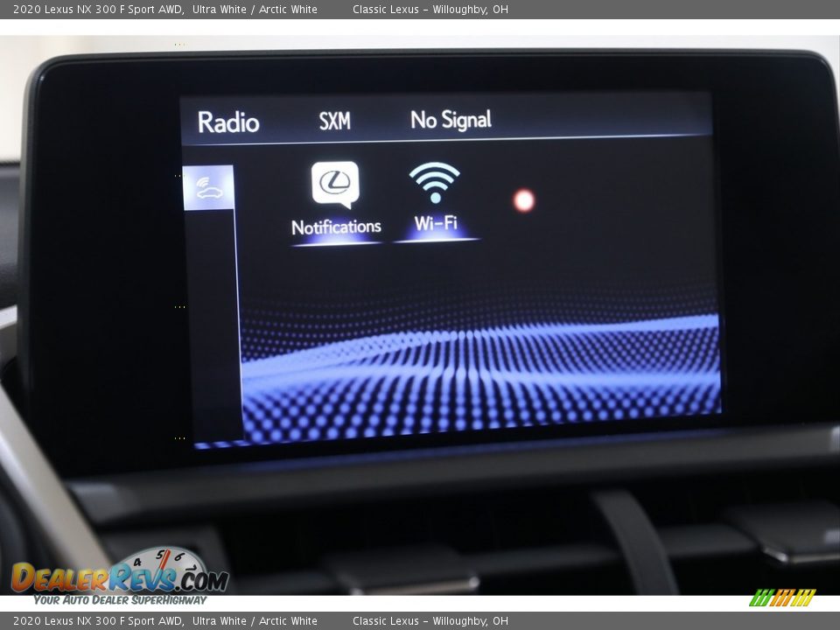Tap the Wi-Fi signal bars symbol
This screenshot has width=840, height=630.
(x=437, y=181)
